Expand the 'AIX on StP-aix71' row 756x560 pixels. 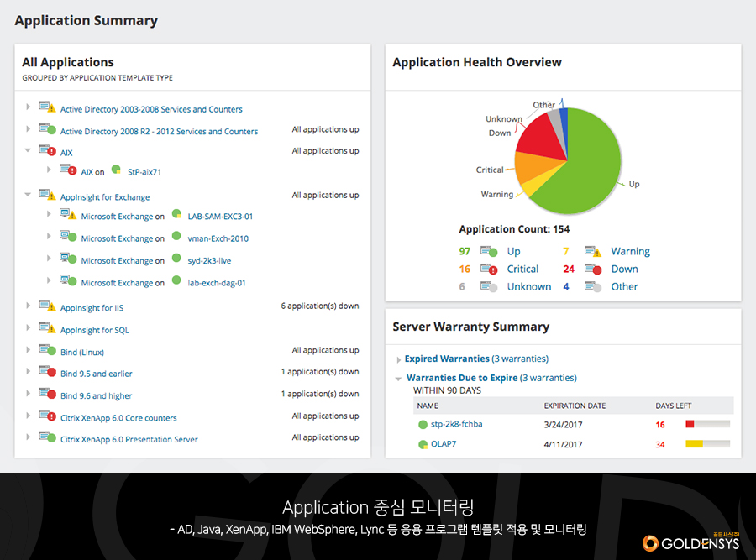pyautogui.click(x=49, y=169)
